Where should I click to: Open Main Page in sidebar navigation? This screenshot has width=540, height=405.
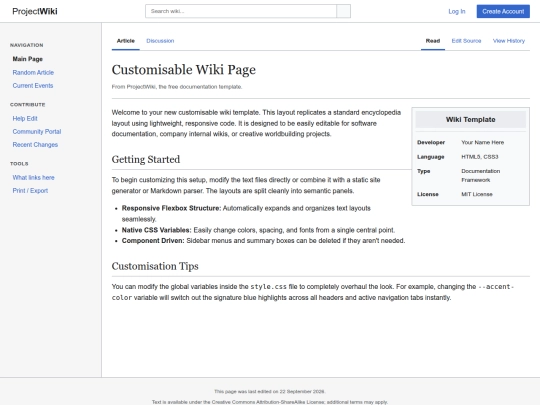tap(28, 59)
